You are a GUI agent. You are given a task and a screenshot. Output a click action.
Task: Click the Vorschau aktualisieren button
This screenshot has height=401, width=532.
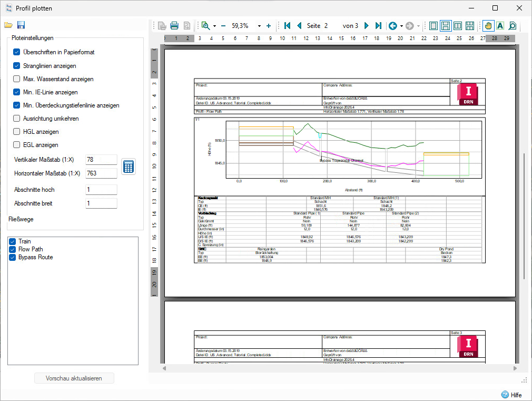74,378
